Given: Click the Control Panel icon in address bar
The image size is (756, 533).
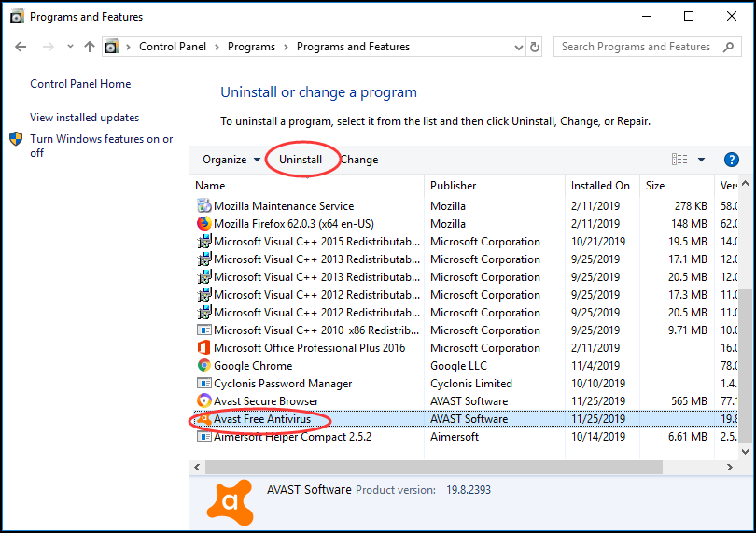Looking at the screenshot, I should (x=111, y=47).
